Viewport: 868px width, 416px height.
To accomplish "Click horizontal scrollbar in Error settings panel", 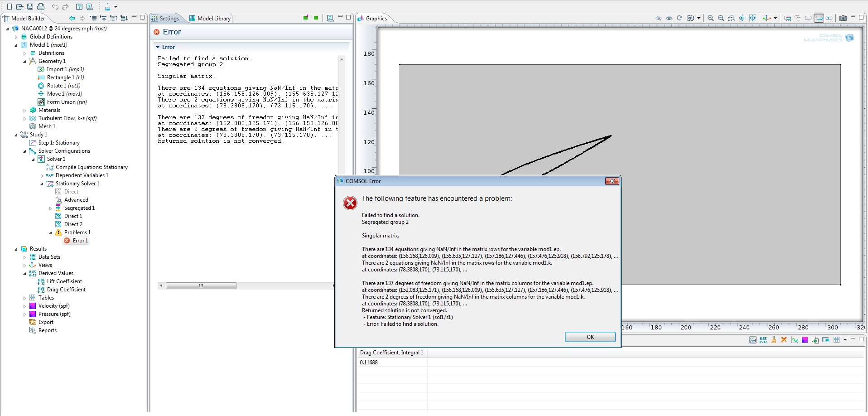I will (201, 285).
